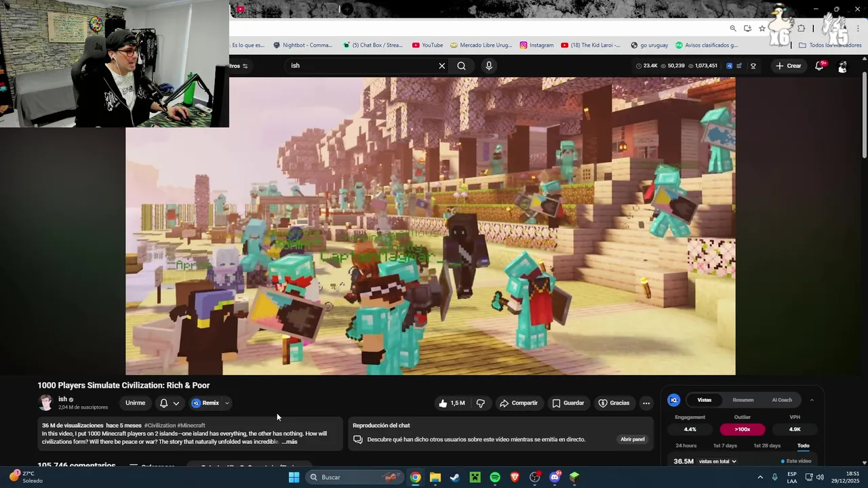The height and width of the screenshot is (488, 868).
Task: Open chat replay with Abrir panel
Action: (633, 439)
